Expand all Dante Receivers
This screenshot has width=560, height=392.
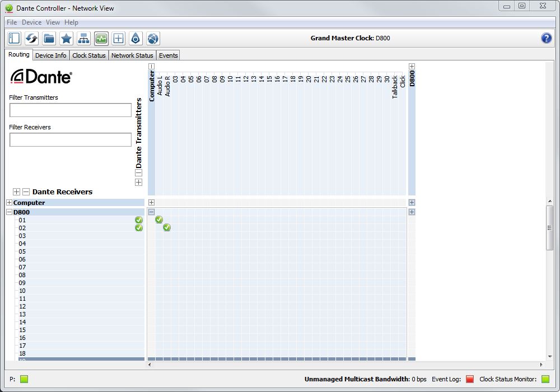16,192
